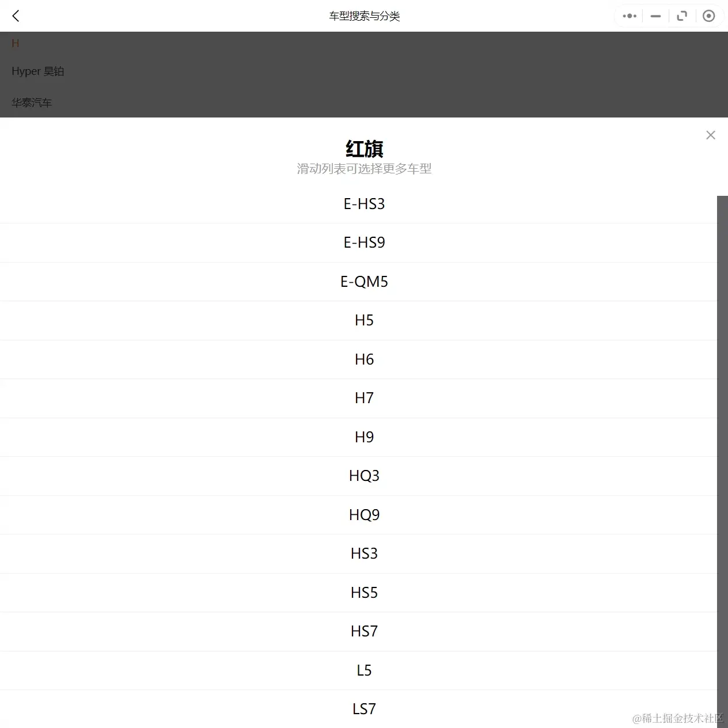
Task: Select the L5 model
Action: click(x=359, y=670)
